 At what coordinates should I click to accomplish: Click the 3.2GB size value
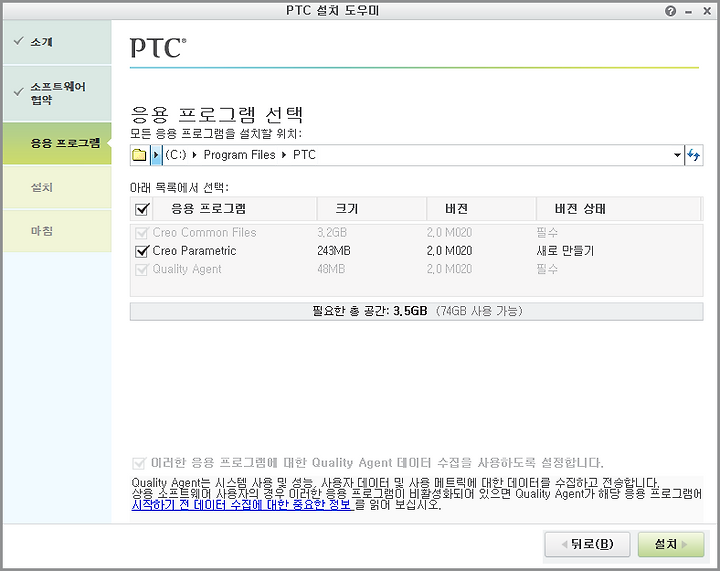point(332,233)
